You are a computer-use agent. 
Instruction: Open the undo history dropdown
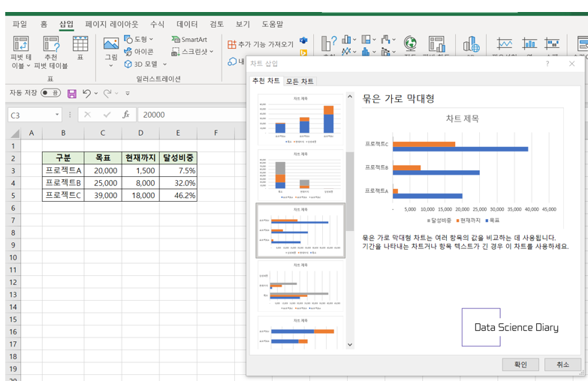pyautogui.click(x=96, y=93)
